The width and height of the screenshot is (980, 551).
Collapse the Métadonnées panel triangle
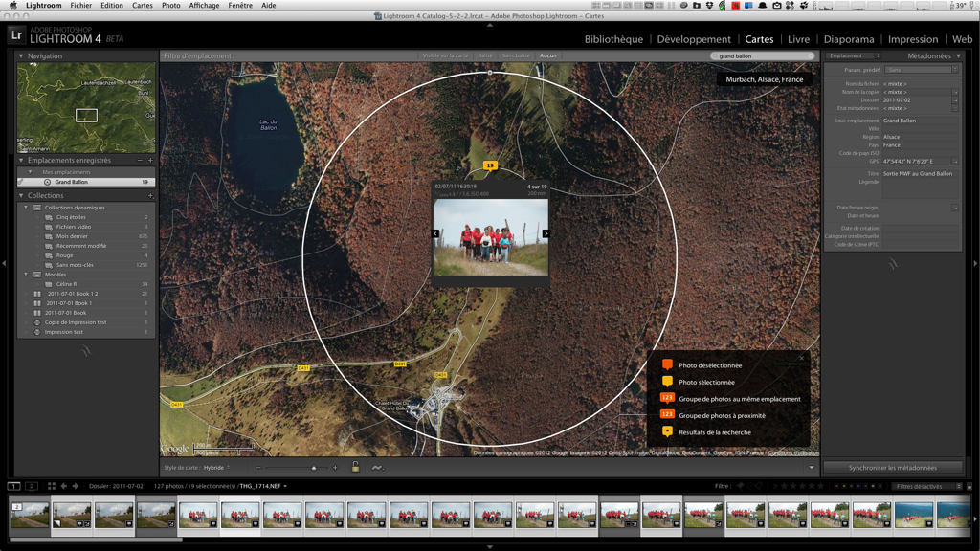[959, 55]
